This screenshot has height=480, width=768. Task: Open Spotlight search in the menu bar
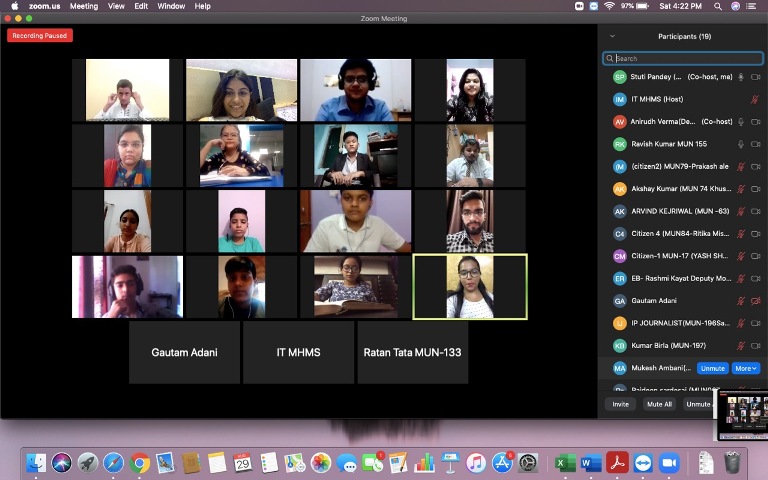pos(718,6)
